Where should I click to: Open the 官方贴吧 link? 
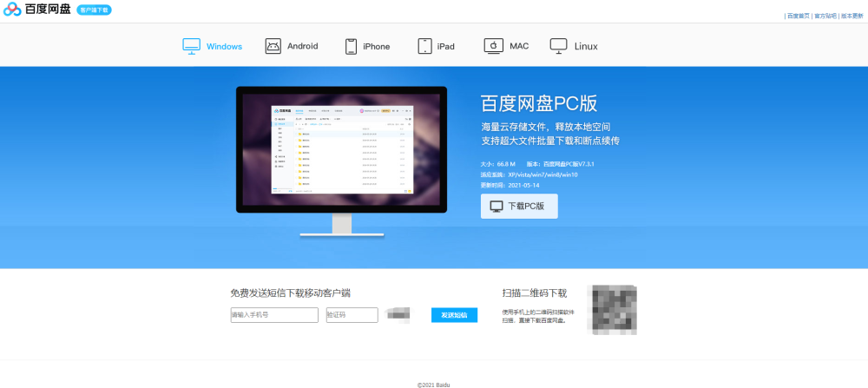(x=825, y=16)
